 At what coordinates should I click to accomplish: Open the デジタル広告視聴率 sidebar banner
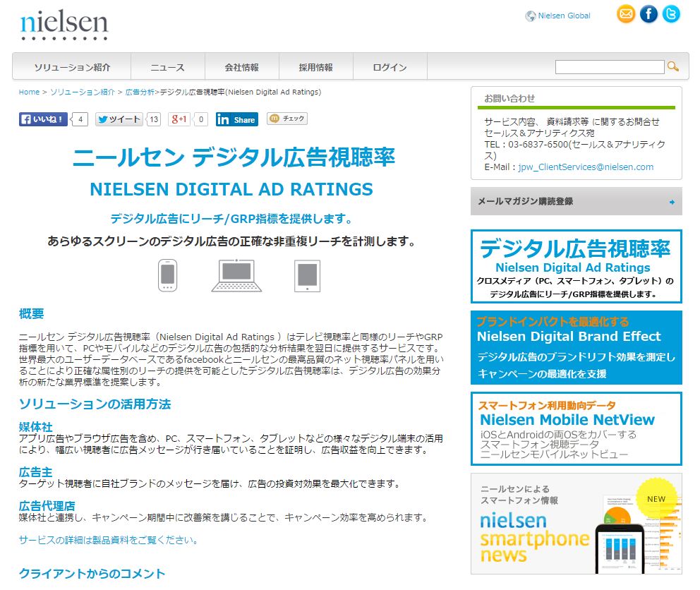point(577,266)
